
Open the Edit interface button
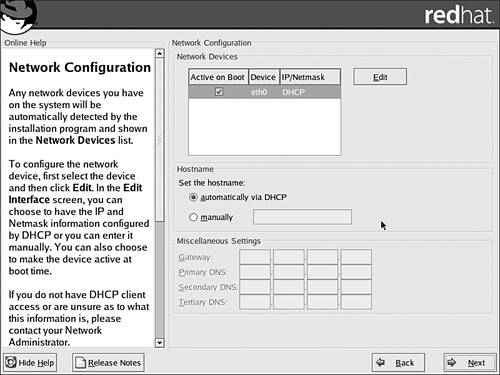tap(380, 77)
